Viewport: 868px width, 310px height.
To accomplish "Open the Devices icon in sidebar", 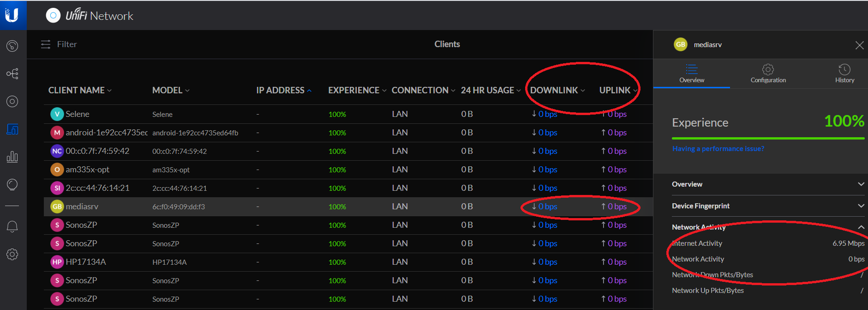I will [x=12, y=102].
